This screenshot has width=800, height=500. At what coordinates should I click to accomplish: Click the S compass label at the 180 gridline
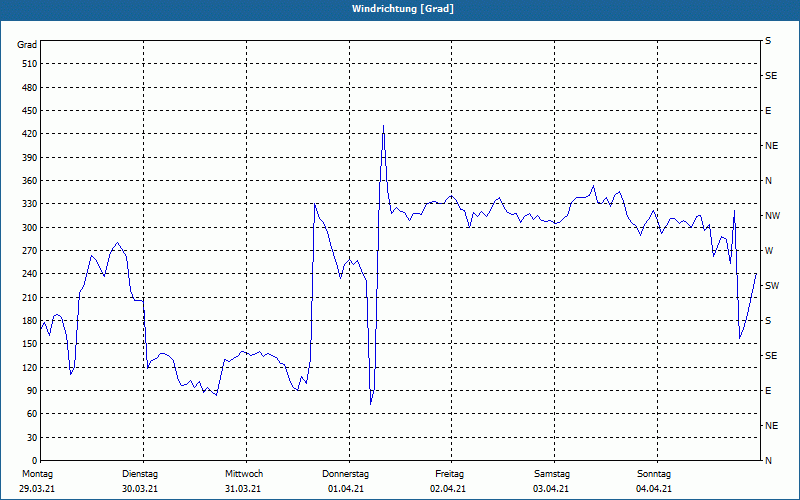[x=768, y=321]
